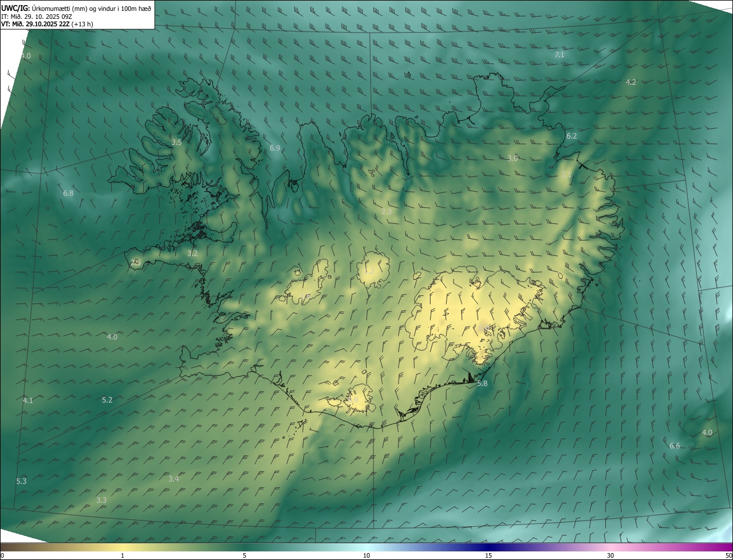Click the map value '4.1'
This screenshot has width=733, height=560.
point(27,400)
